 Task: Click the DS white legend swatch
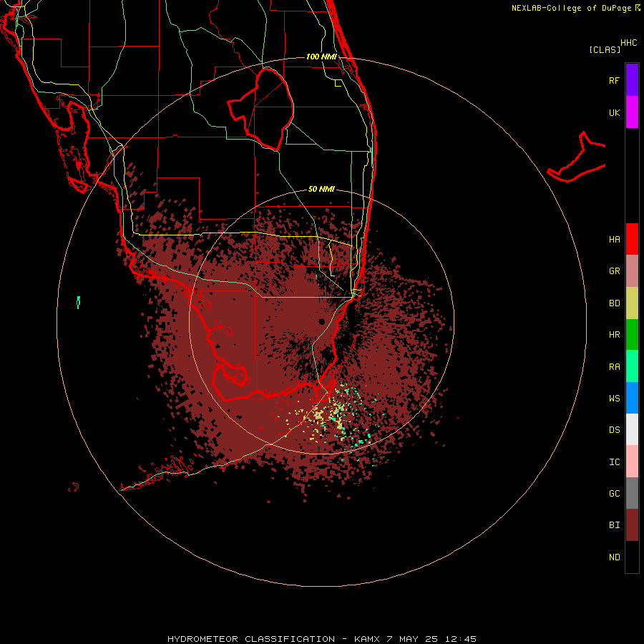(632, 429)
